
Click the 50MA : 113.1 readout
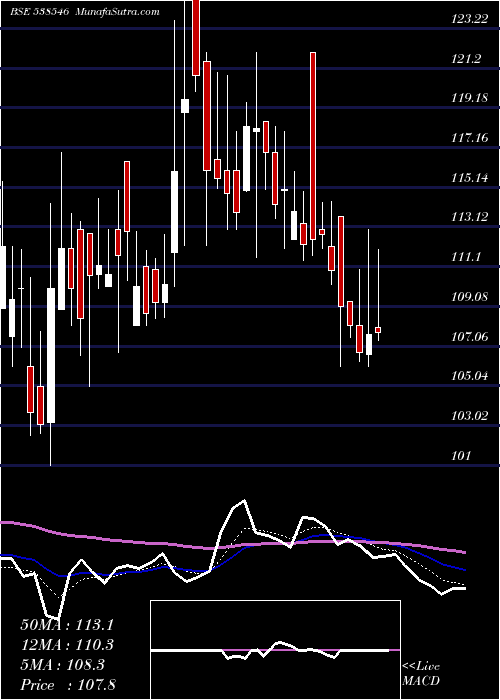[x=67, y=625]
